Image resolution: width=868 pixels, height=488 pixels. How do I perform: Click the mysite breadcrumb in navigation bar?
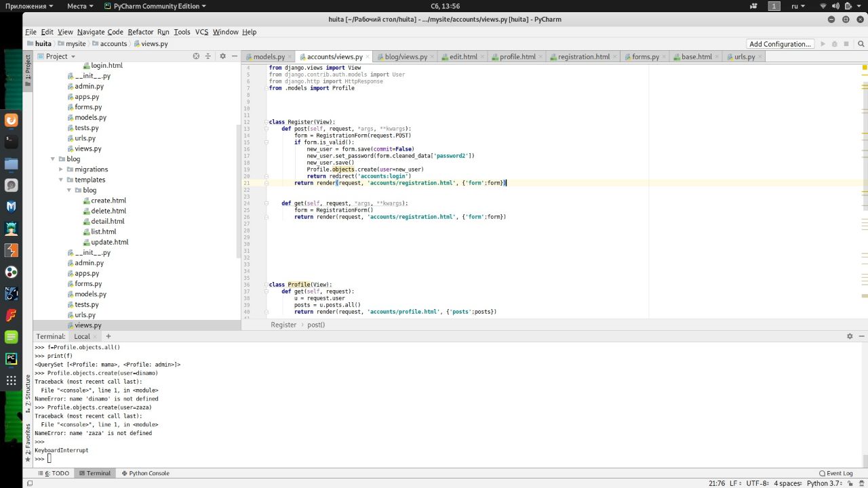[x=71, y=43]
